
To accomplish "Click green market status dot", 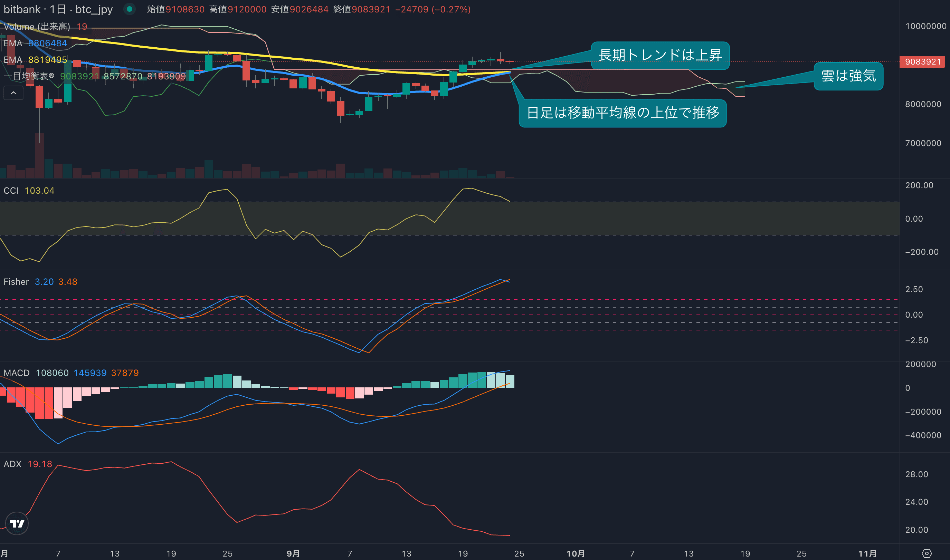I will 130,9.
